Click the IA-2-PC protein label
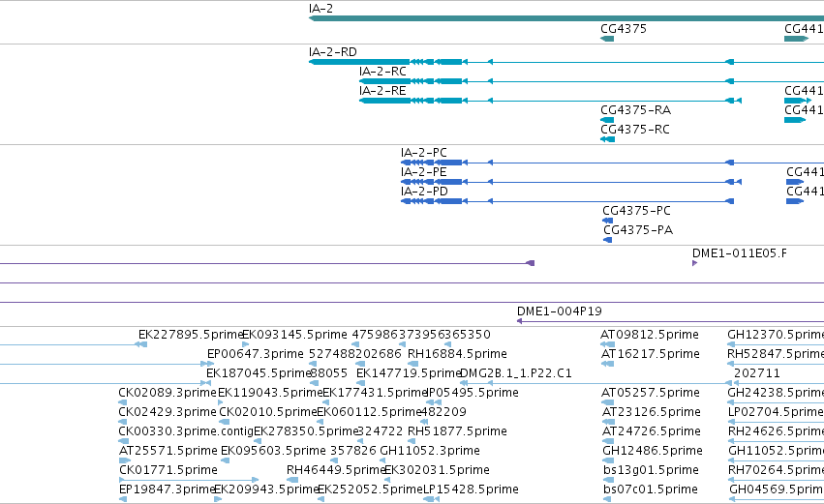This screenshot has width=824, height=504. coord(423,153)
